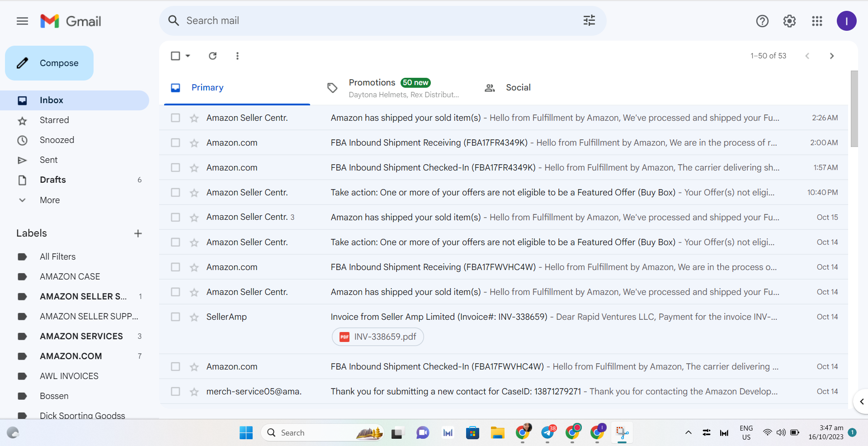Compose a new email
Screen dimensions: 868x446
click(x=49, y=63)
